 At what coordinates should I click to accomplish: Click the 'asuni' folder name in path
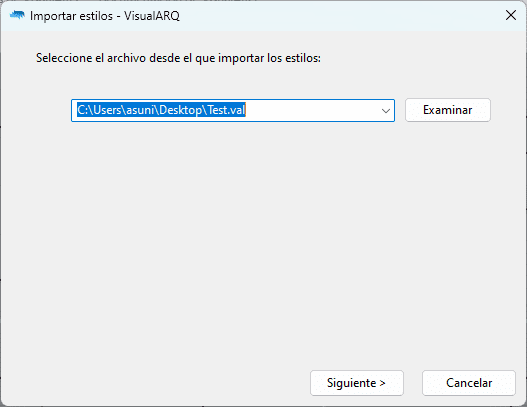[140, 110]
